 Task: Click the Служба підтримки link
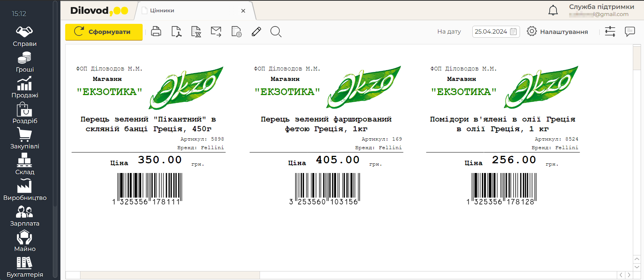coord(601,7)
